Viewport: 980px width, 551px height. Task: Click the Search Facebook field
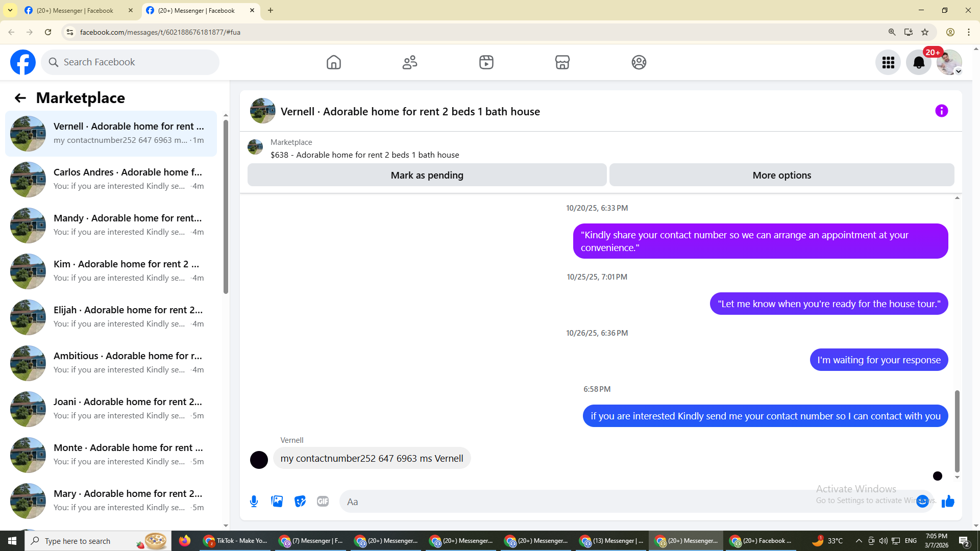tap(130, 62)
